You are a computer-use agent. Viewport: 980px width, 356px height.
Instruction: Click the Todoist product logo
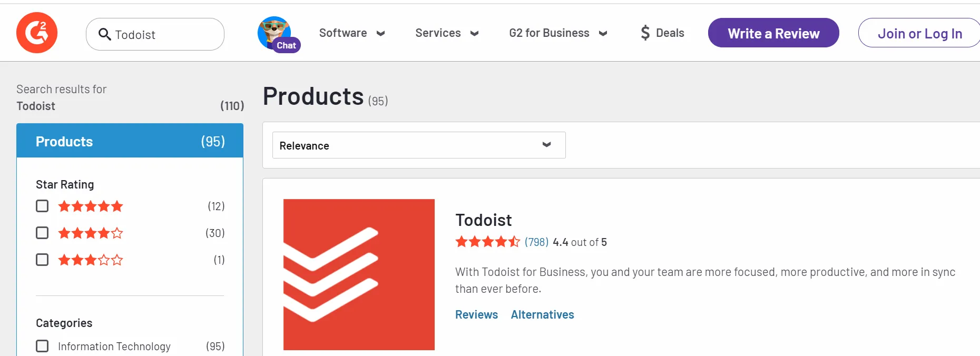click(359, 274)
